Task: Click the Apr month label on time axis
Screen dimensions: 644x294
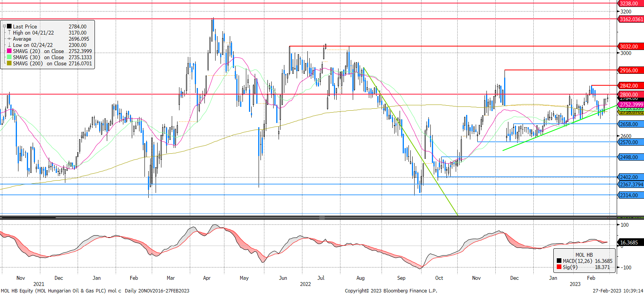Action: click(207, 278)
